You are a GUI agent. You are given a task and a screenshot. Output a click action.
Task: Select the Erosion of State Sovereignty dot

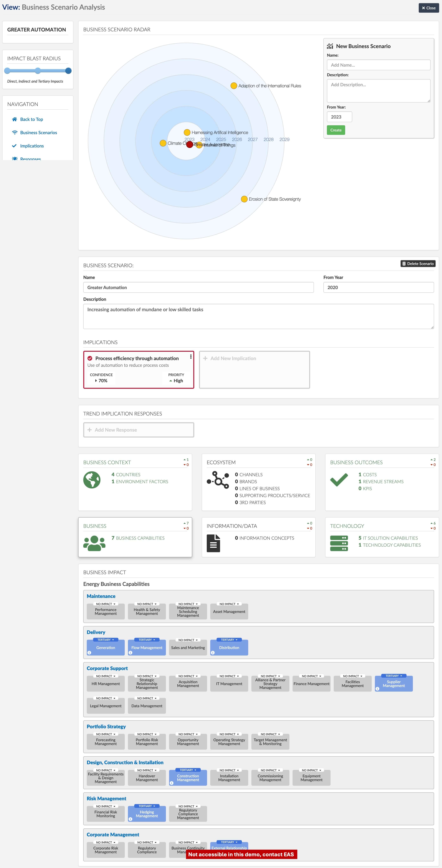coord(244,199)
